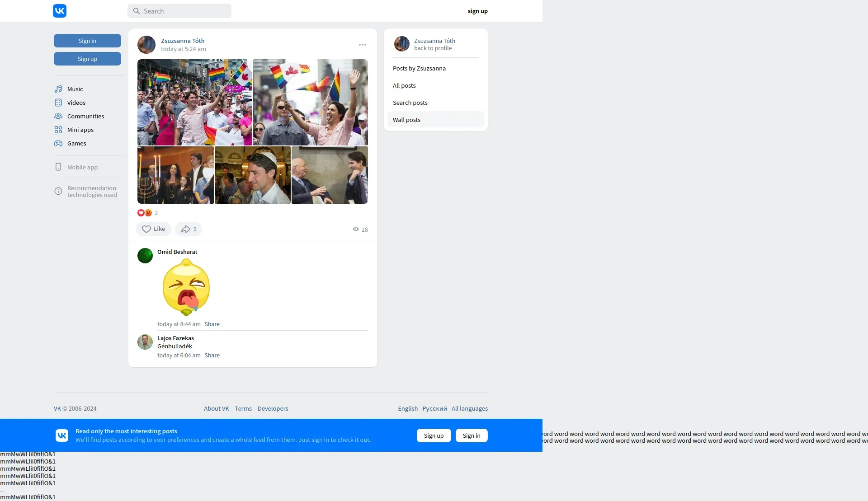Viewport: 868px width, 501px height.
Task: Open Mini apps icon
Action: (58, 130)
